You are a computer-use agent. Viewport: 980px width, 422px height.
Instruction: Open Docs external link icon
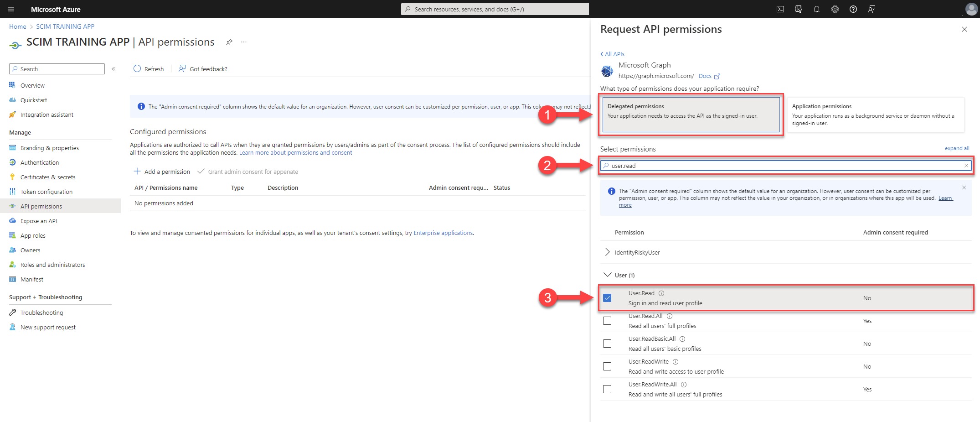(x=717, y=76)
